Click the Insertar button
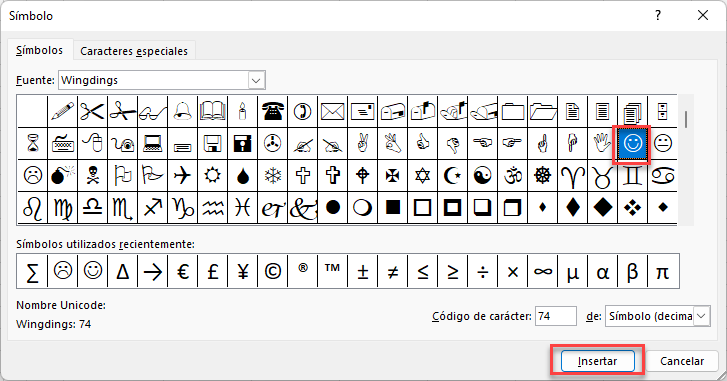The image size is (727, 381). (597, 361)
